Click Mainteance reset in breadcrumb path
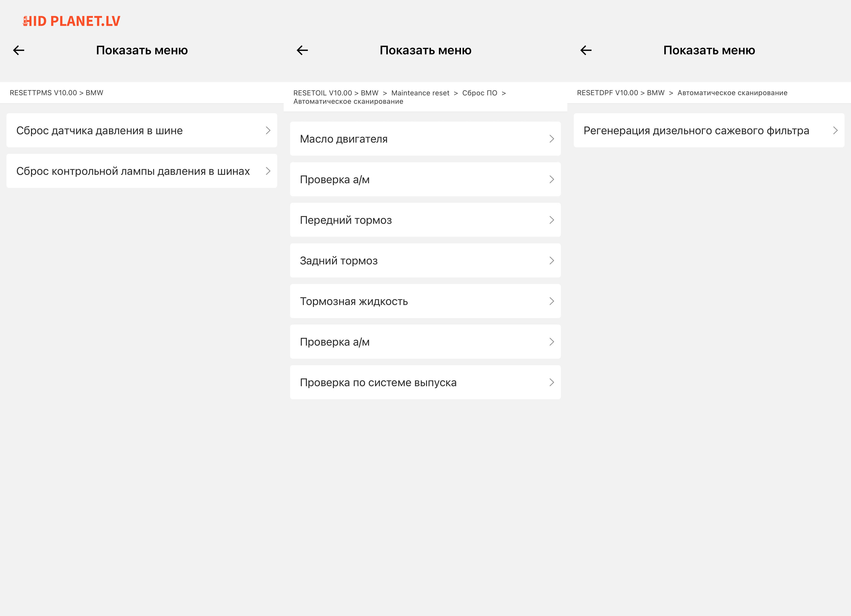Image resolution: width=851 pixels, height=616 pixels. click(x=420, y=93)
